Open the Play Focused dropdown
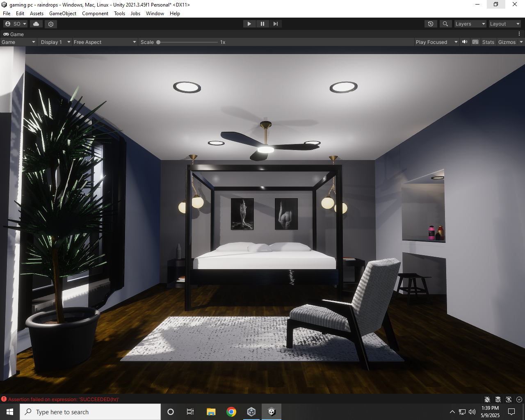 436,42
